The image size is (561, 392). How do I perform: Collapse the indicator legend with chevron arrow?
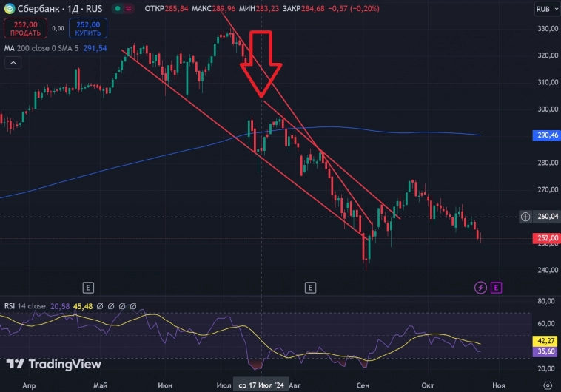13,64
